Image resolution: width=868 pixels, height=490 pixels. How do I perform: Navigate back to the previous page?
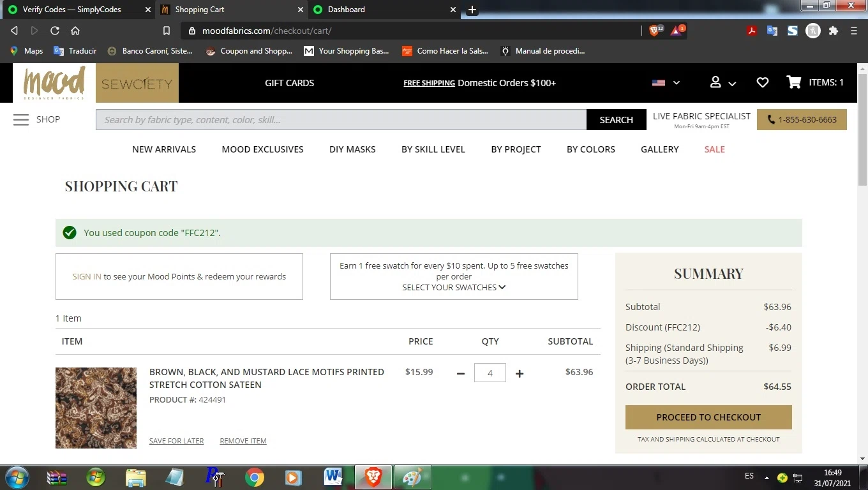coord(14,31)
